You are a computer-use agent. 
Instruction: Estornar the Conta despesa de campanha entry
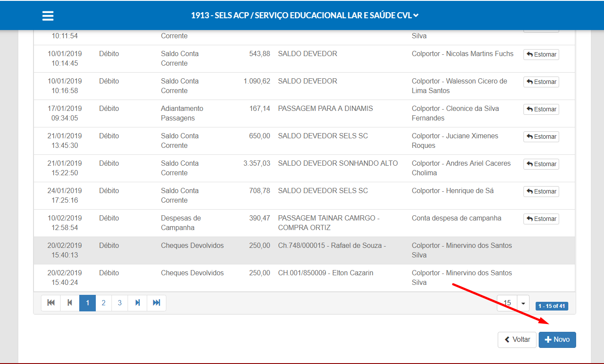tap(541, 219)
